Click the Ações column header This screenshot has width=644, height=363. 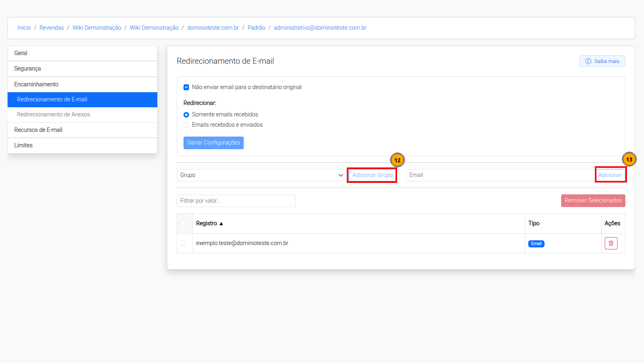(x=612, y=224)
